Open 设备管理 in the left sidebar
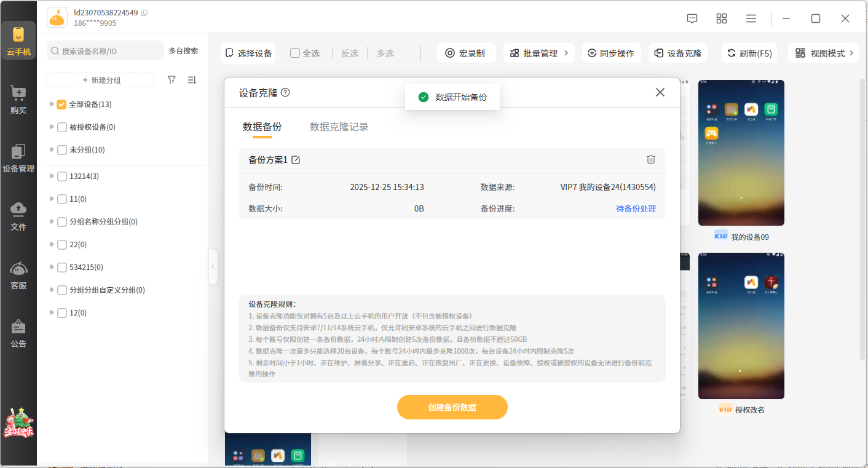 click(x=18, y=157)
